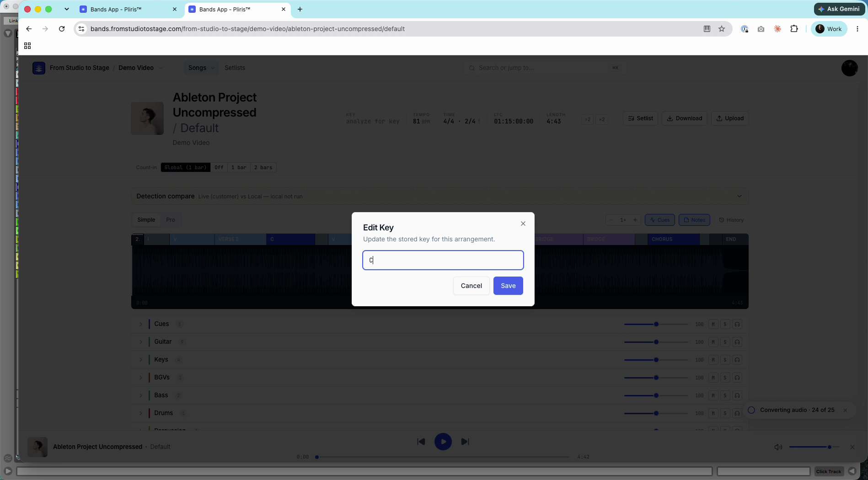Cancel the Edit Key dialog

click(471, 286)
